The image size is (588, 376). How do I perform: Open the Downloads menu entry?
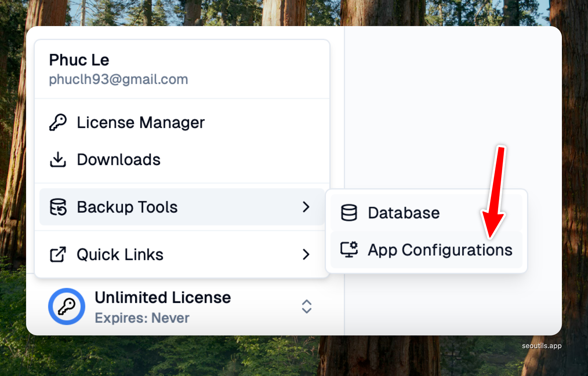pos(119,159)
